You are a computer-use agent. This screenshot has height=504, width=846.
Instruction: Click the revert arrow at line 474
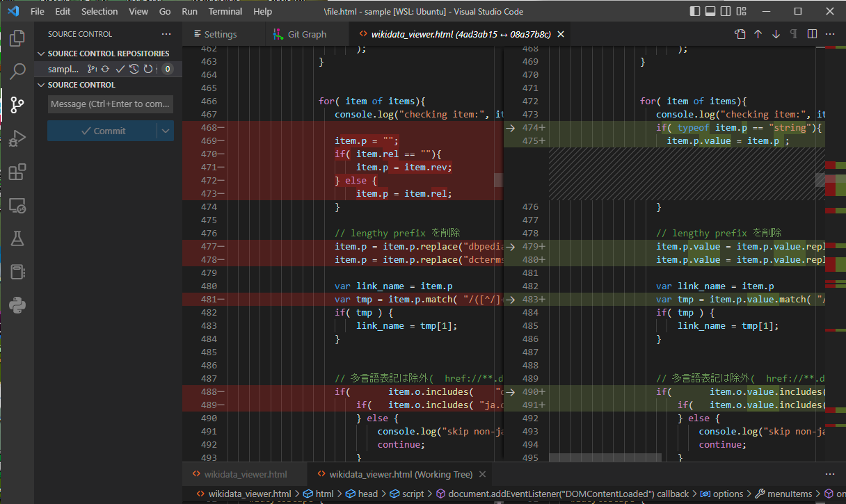click(510, 128)
